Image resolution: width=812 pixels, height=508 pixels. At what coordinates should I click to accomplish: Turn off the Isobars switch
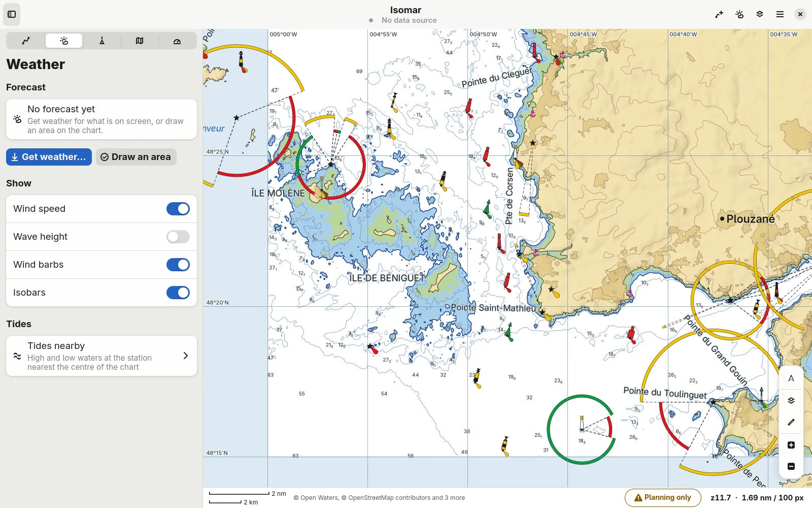178,293
